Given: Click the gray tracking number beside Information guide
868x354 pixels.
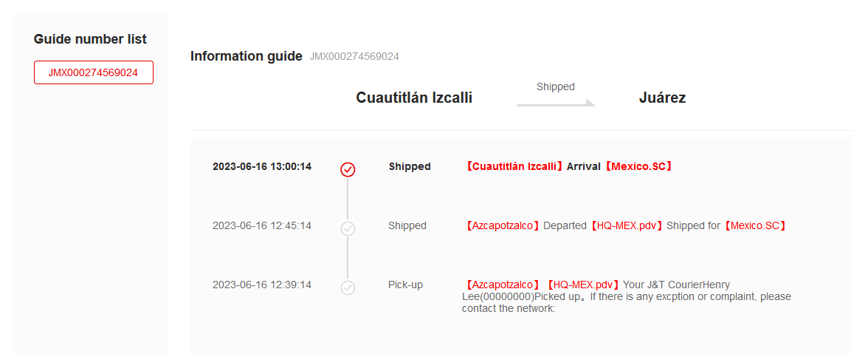Looking at the screenshot, I should (x=354, y=56).
